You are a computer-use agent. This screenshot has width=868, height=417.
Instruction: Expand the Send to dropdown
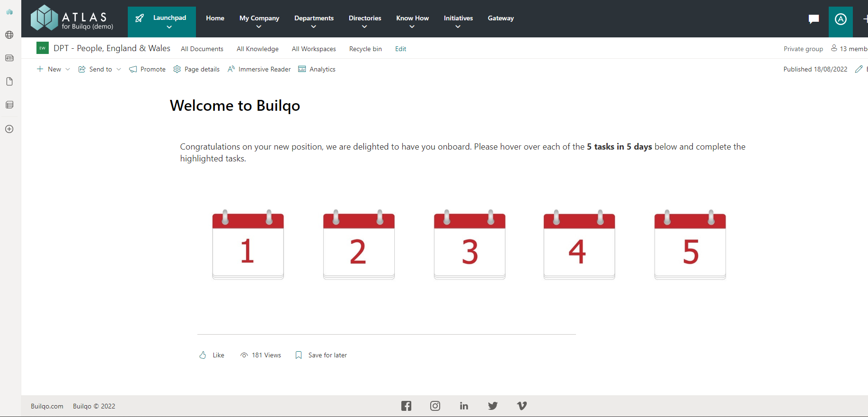100,69
